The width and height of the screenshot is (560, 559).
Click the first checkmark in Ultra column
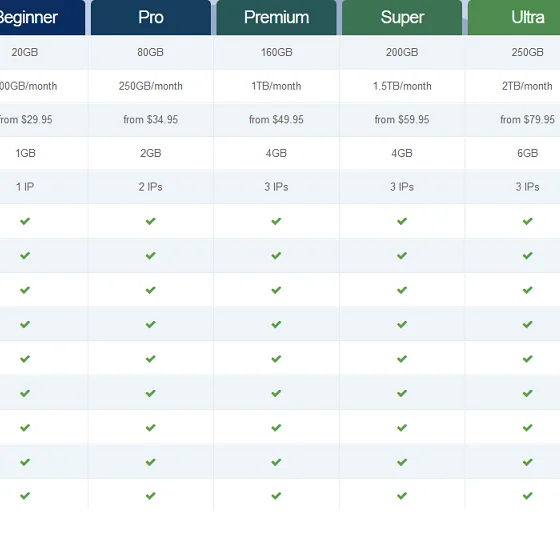528,221
